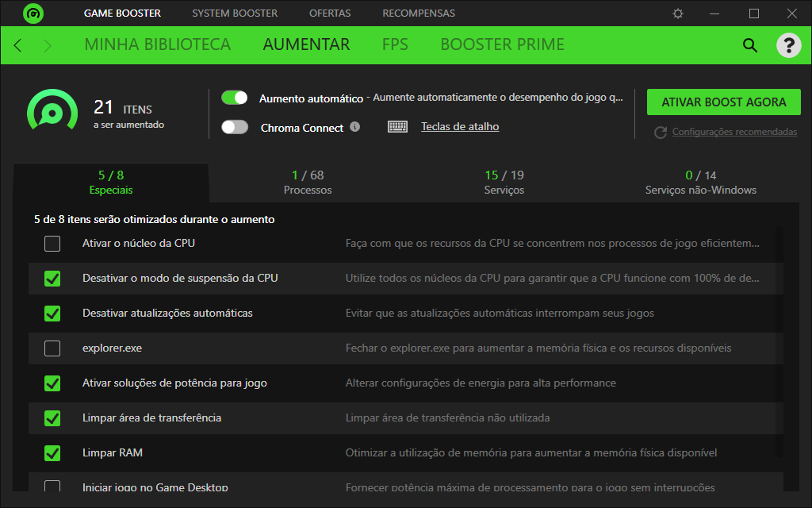Enable the Chroma Connect switch

235,127
